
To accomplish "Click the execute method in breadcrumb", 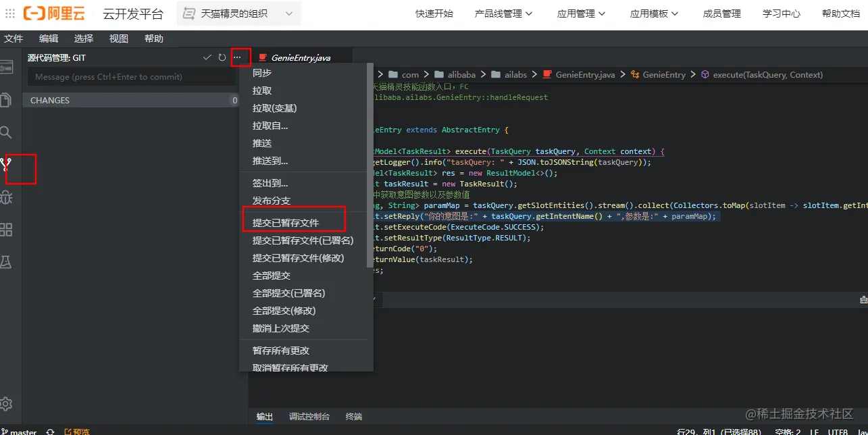I will 761,74.
